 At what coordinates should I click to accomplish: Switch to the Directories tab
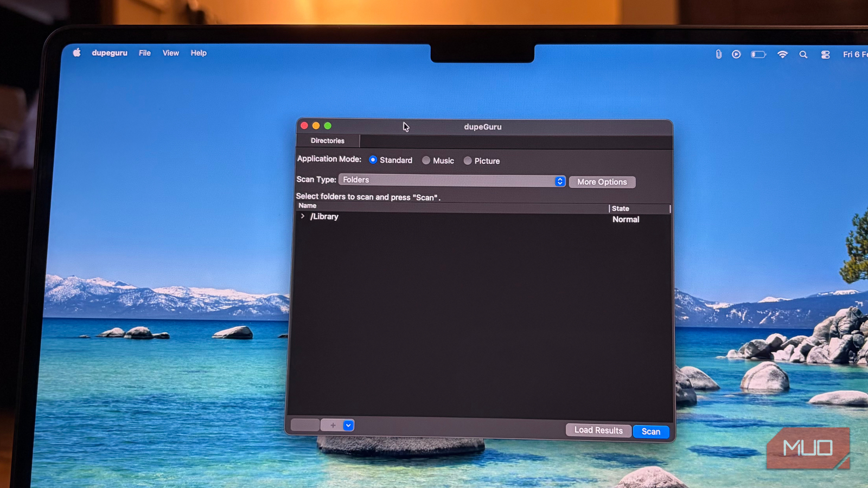(x=327, y=140)
